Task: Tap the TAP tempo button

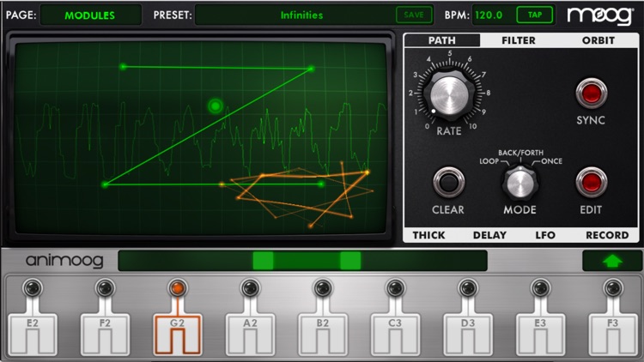Action: click(x=534, y=15)
